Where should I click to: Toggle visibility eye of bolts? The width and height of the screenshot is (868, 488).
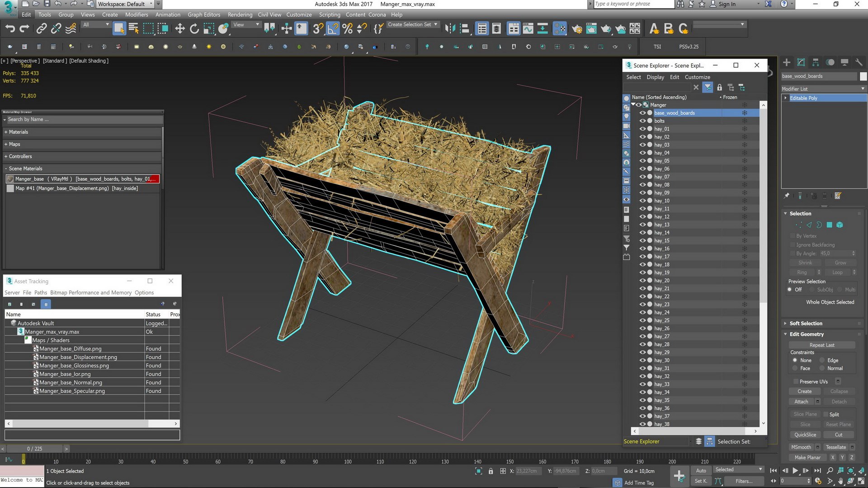642,121
